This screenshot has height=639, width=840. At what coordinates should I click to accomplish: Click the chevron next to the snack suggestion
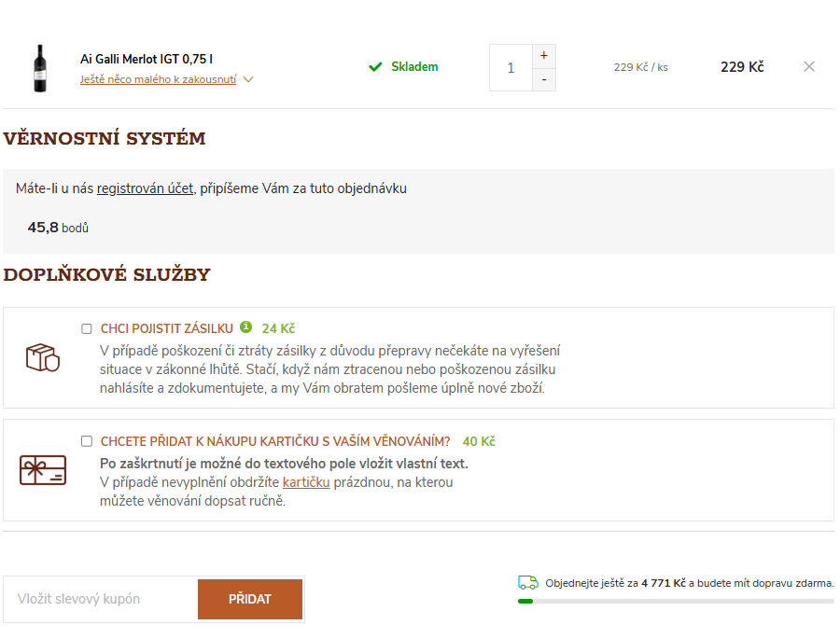pyautogui.click(x=248, y=80)
